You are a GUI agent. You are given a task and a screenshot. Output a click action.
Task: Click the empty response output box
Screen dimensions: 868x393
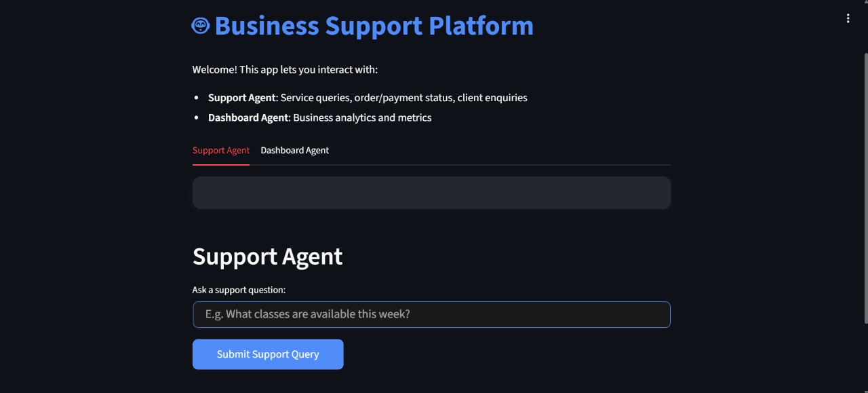tap(431, 193)
